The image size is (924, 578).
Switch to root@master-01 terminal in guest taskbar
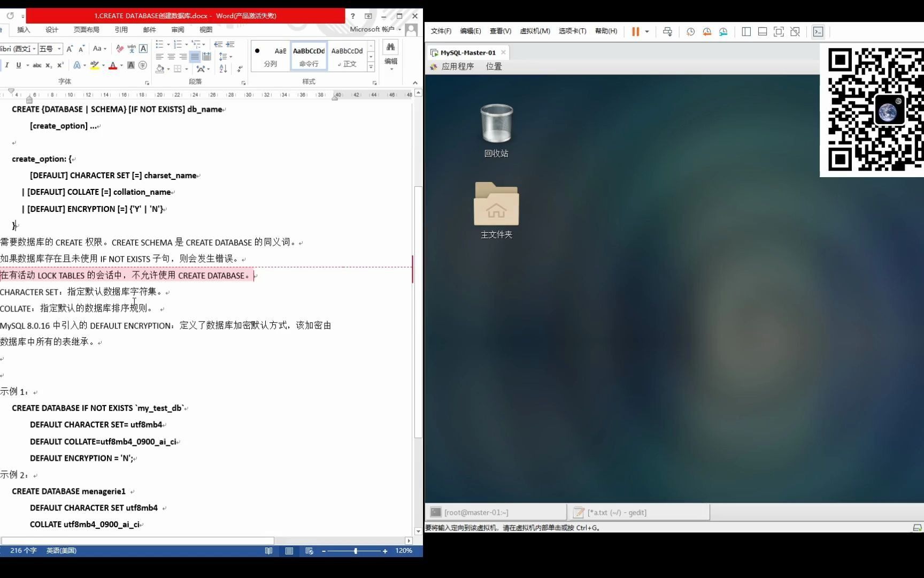[496, 512]
